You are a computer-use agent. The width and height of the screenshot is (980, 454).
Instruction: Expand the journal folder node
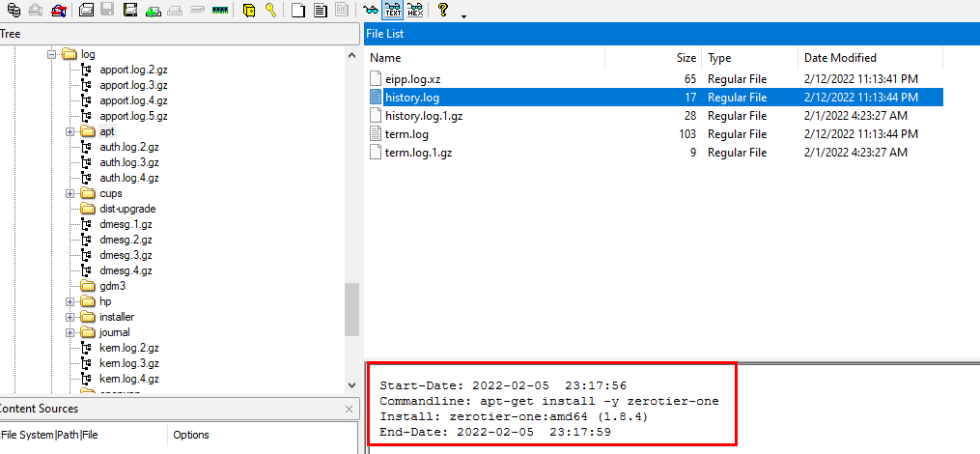pos(70,332)
